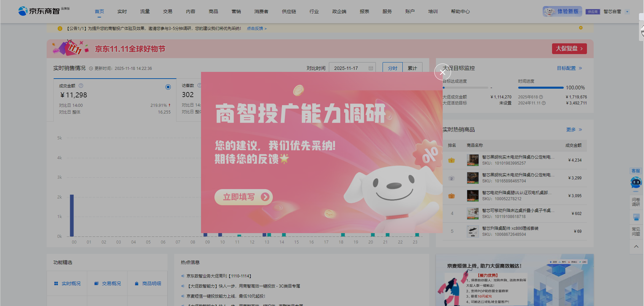Open the calendar icon in the date field
This screenshot has height=306, width=644.
point(371,68)
